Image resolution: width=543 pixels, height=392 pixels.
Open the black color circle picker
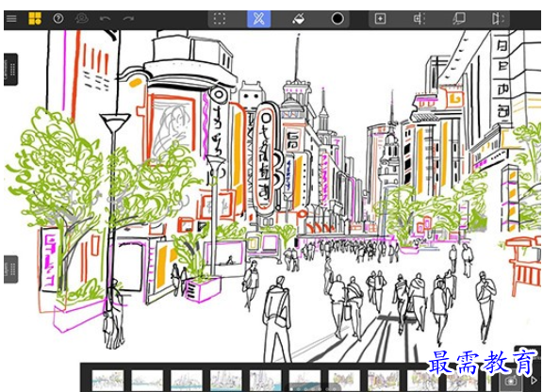(x=337, y=18)
